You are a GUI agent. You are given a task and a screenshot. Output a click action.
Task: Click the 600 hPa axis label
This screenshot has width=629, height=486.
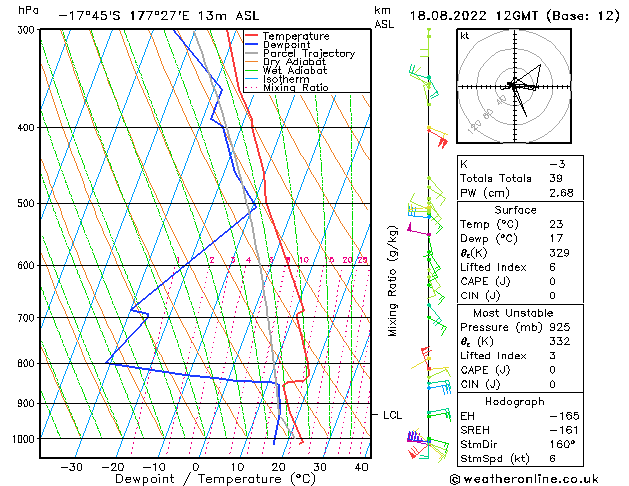28,265
